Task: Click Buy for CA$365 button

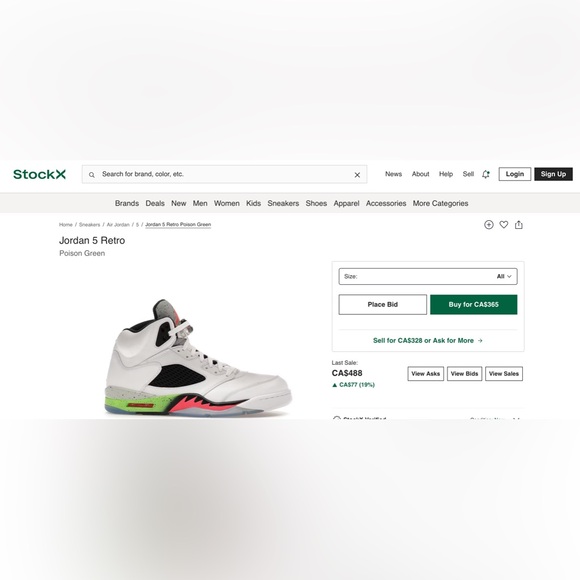Action: click(473, 304)
